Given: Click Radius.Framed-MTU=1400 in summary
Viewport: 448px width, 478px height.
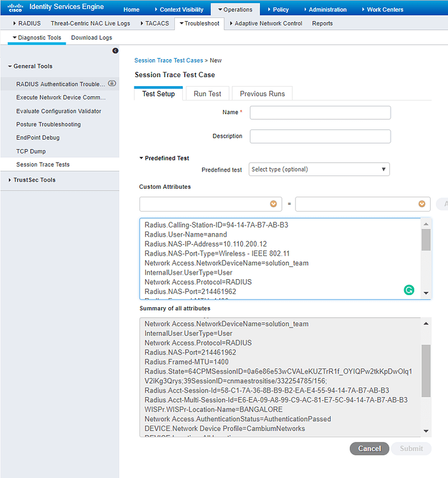Looking at the screenshot, I should tap(187, 361).
